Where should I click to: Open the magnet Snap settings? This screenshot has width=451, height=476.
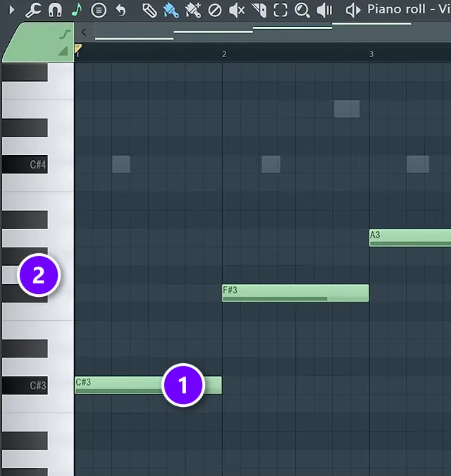(x=55, y=10)
